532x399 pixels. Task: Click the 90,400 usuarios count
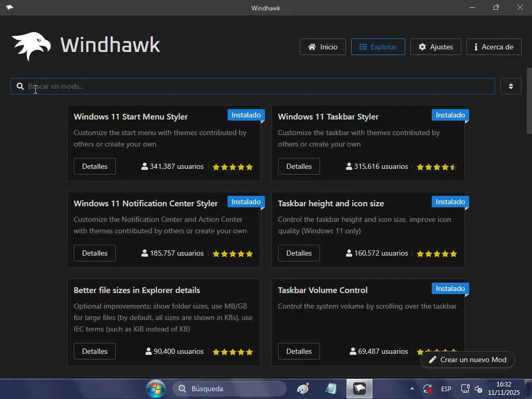tap(175, 352)
